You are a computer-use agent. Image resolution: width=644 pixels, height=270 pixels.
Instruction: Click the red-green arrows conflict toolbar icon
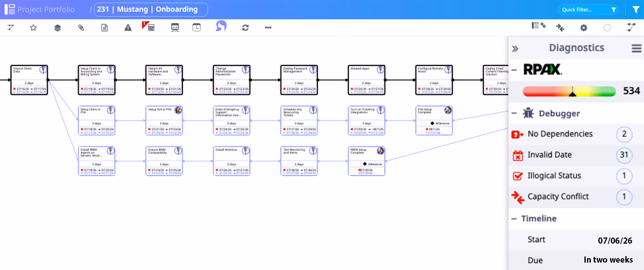[560, 28]
